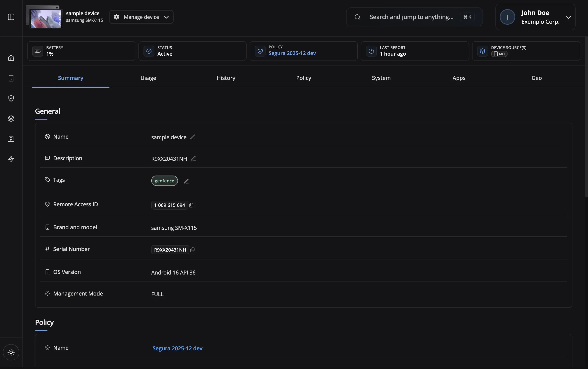Open the building organization sidebar icon

(x=11, y=139)
